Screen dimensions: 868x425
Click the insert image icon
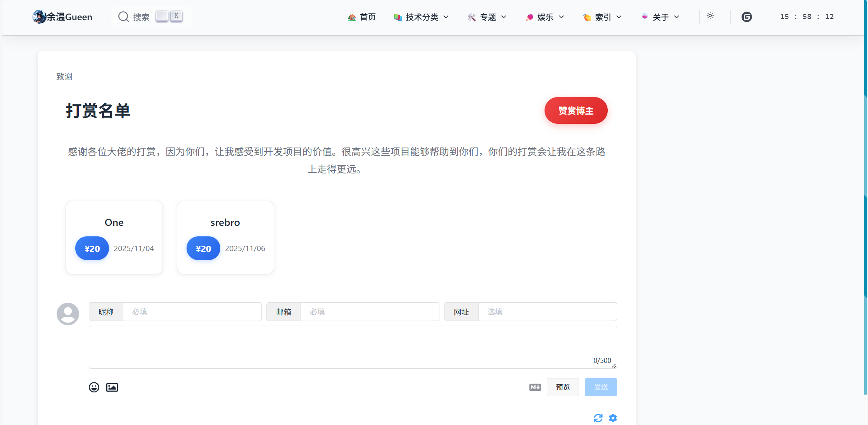coord(112,387)
